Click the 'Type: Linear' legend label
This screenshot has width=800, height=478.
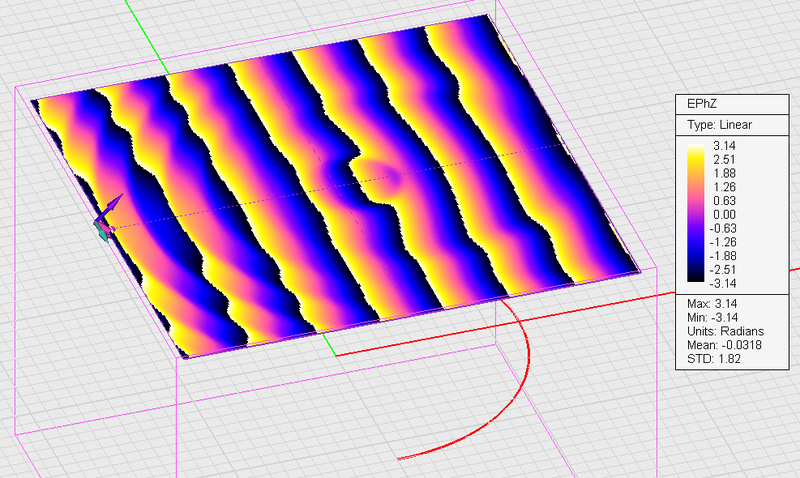[x=719, y=125]
